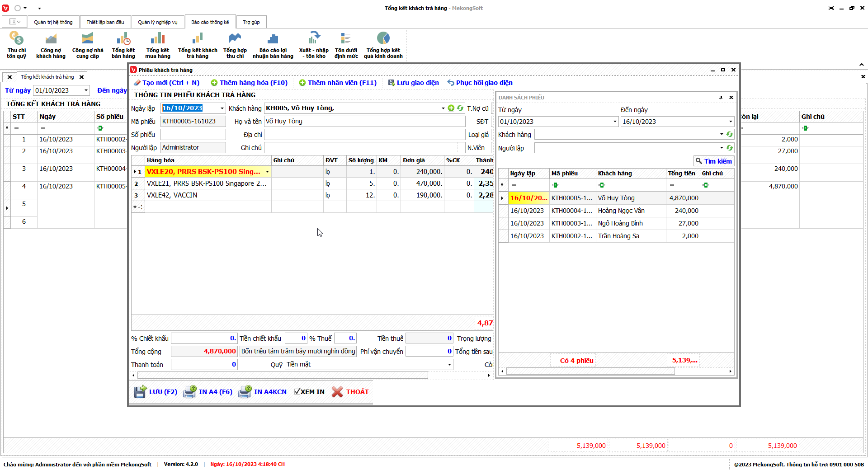Open Công nợ khách hàng report
This screenshot has height=470, width=868.
click(51, 45)
